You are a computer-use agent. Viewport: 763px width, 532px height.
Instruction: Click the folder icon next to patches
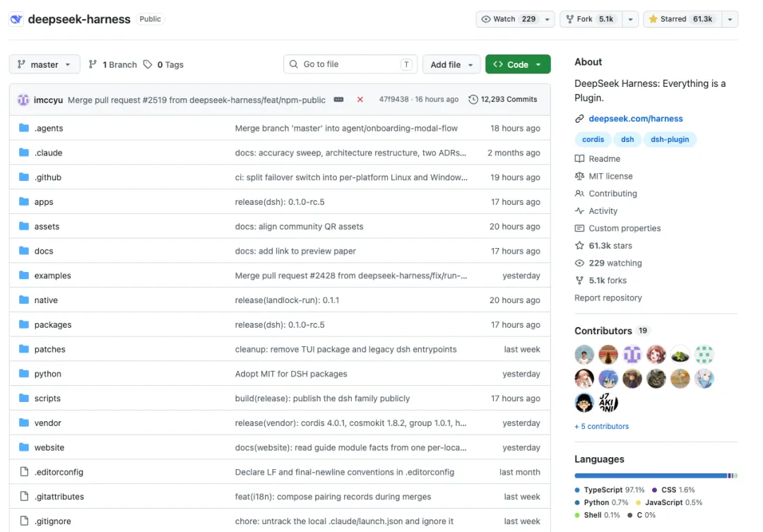24,349
